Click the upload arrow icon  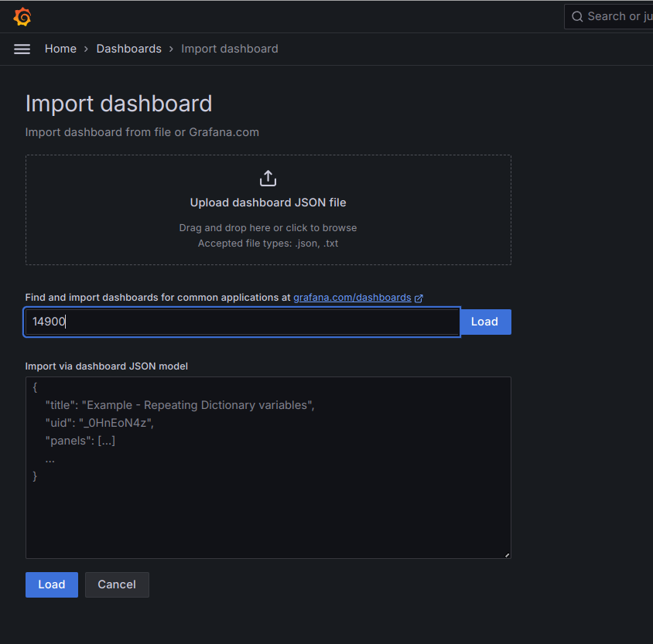[268, 179]
